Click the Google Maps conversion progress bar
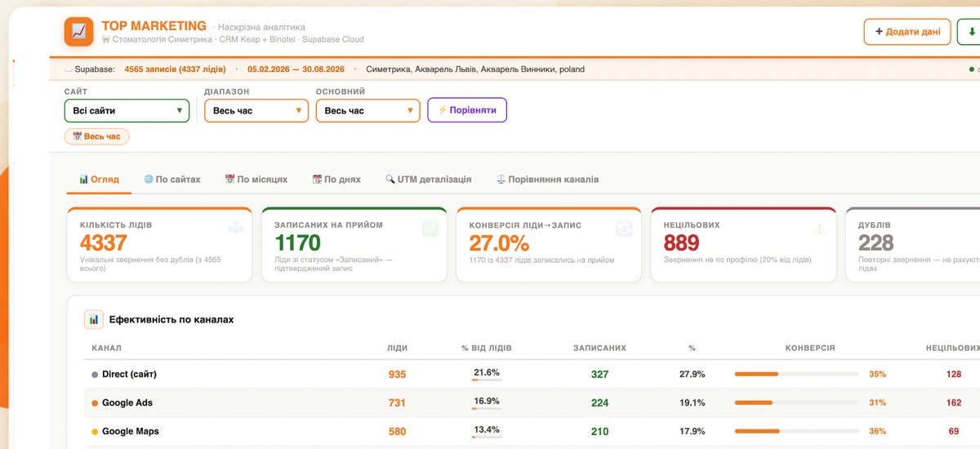 tap(796, 431)
